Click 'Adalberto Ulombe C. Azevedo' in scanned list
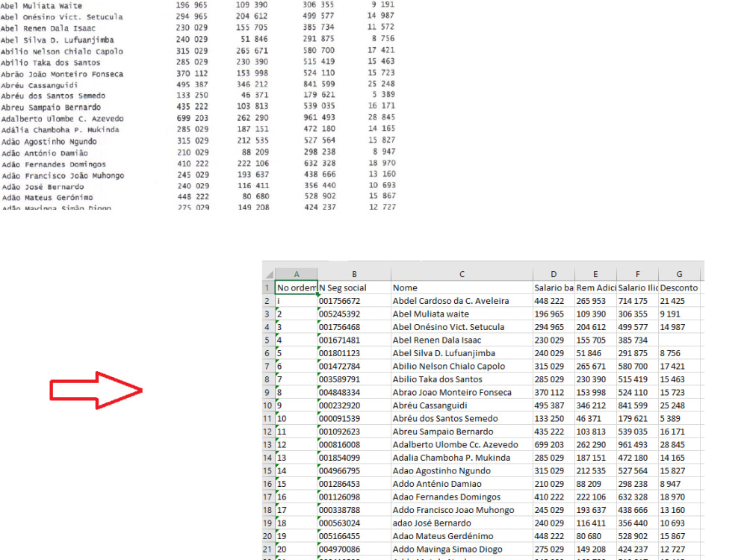The height and width of the screenshot is (560, 747). (x=63, y=119)
